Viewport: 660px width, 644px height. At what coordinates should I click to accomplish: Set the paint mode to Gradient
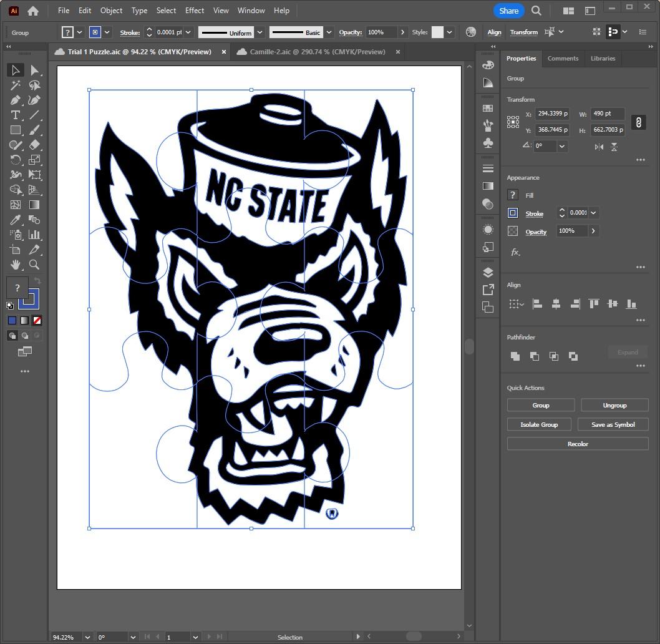tap(25, 321)
